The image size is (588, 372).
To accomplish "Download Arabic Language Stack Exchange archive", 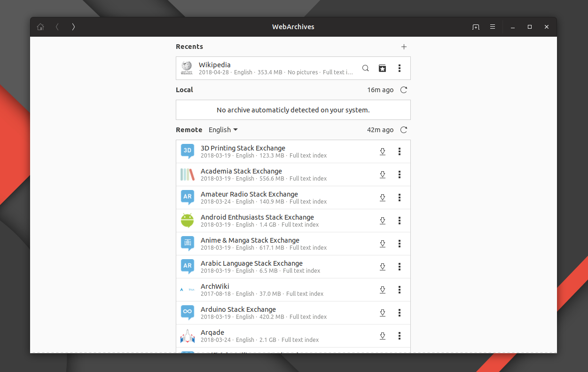I will point(383,267).
